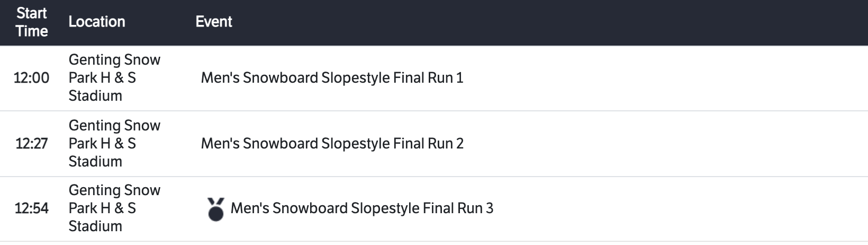Select the 12:54 start time
The width and height of the screenshot is (868, 245).
31,208
